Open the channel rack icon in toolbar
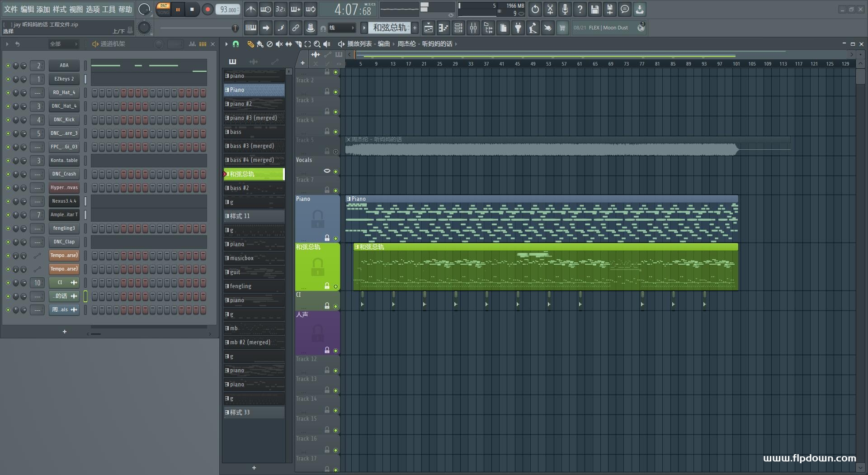 (458, 28)
